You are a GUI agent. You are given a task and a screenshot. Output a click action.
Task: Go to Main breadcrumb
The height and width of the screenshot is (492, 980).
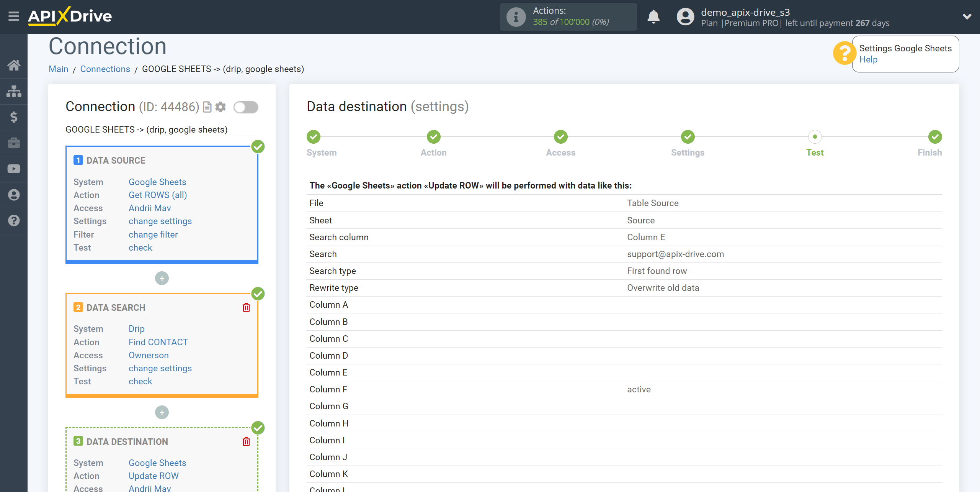[x=59, y=69]
